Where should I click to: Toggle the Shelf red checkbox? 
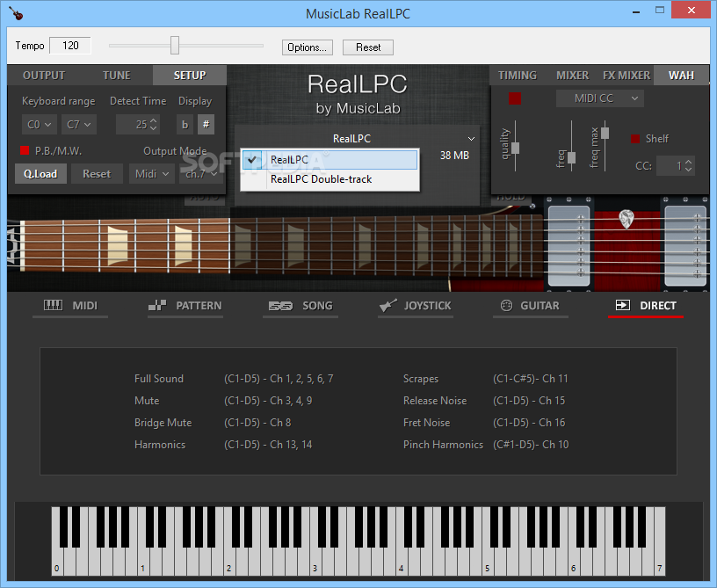pyautogui.click(x=635, y=139)
